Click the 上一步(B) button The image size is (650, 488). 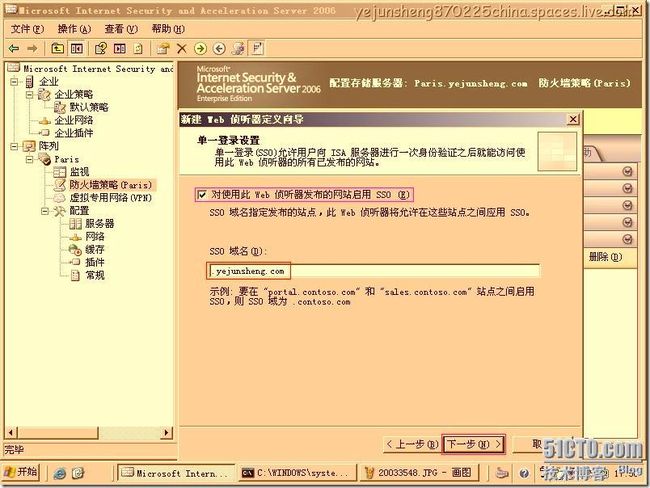pyautogui.click(x=412, y=444)
